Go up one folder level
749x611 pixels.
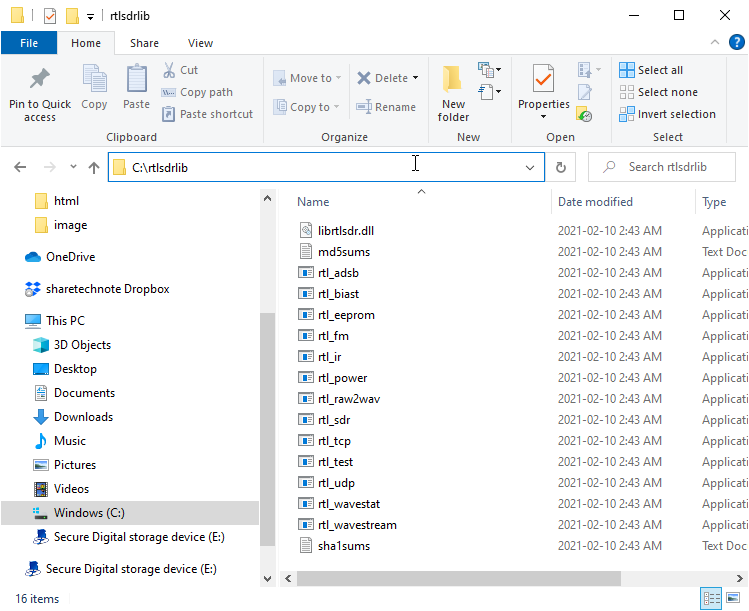pyautogui.click(x=94, y=167)
